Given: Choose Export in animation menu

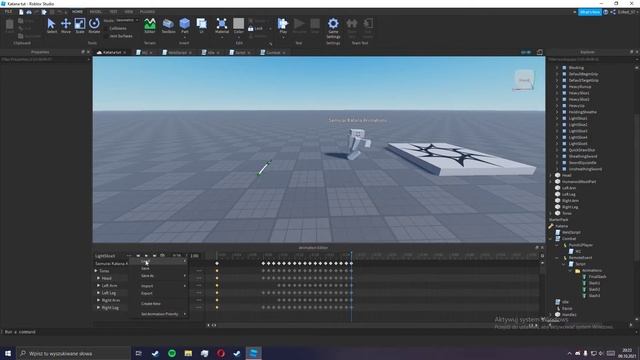Looking at the screenshot, I should pos(147,293).
